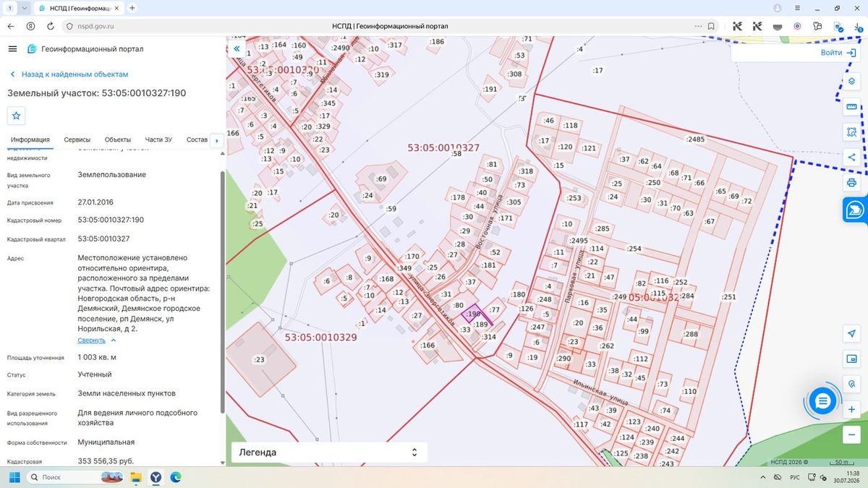Zoom out with the minus button
Image resolution: width=868 pixels, height=488 pixels.
pyautogui.click(x=851, y=435)
